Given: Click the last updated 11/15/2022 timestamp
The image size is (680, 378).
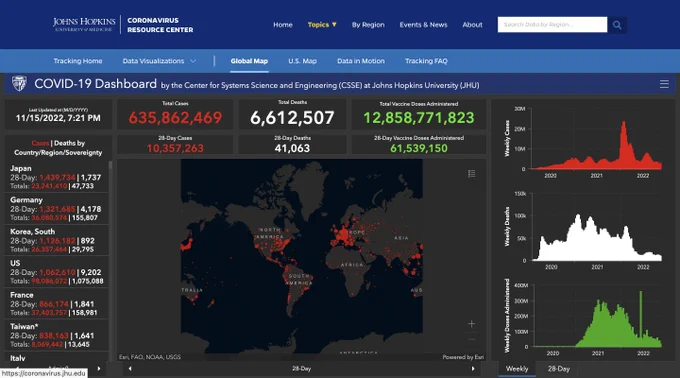Looking at the screenshot, I should pyautogui.click(x=58, y=118).
